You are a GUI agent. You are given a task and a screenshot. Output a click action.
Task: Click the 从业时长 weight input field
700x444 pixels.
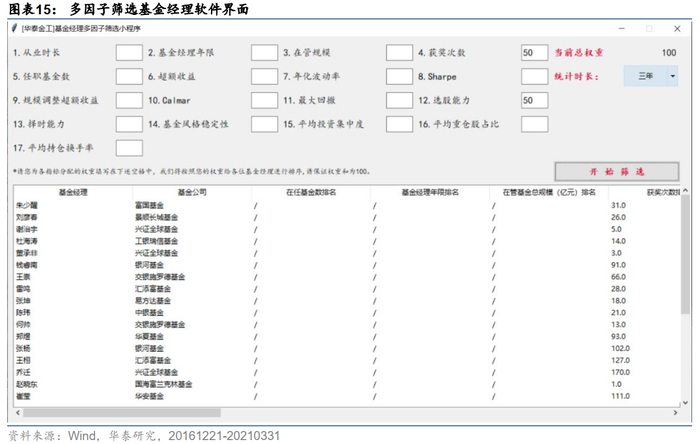[x=129, y=53]
